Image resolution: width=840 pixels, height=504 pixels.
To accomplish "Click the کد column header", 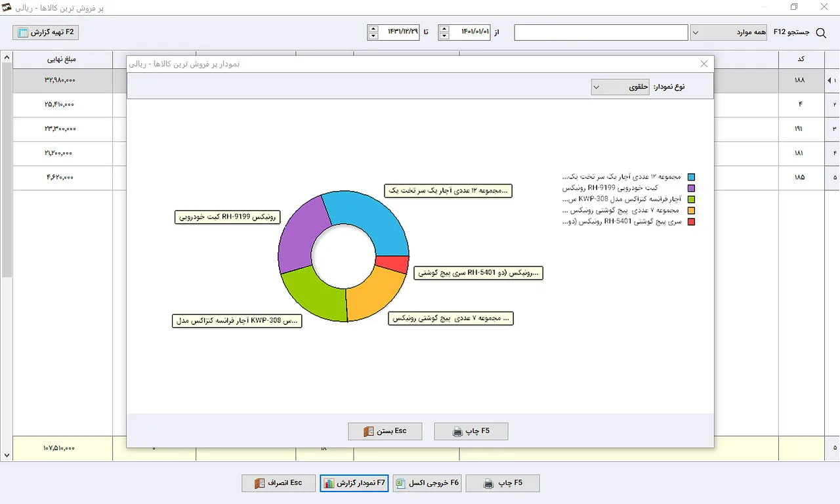I will pyautogui.click(x=801, y=59).
